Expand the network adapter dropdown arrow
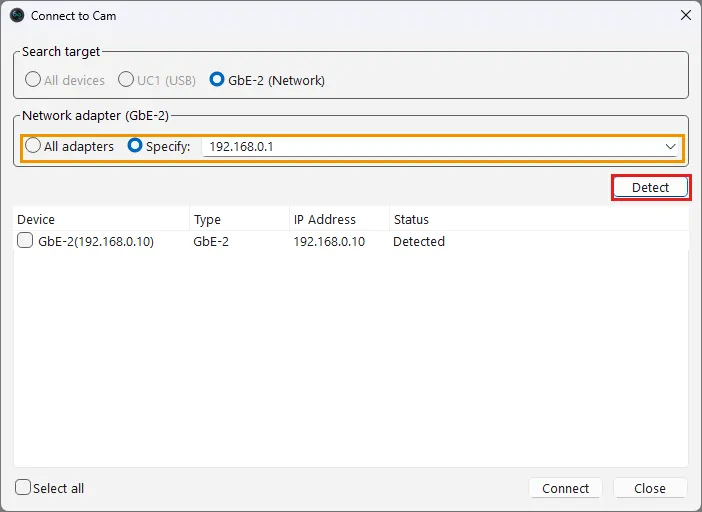The width and height of the screenshot is (702, 512). [x=670, y=147]
